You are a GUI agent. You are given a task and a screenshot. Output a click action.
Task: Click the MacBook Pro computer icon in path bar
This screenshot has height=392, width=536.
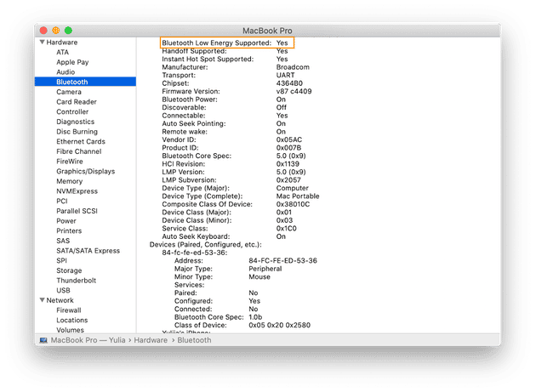[43, 340]
